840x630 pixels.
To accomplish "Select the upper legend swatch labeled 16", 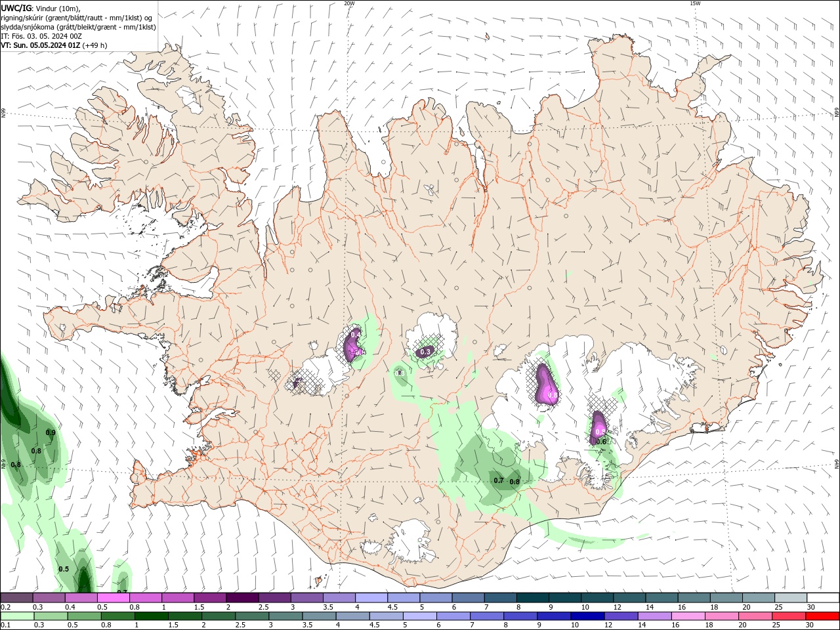I will (694, 598).
